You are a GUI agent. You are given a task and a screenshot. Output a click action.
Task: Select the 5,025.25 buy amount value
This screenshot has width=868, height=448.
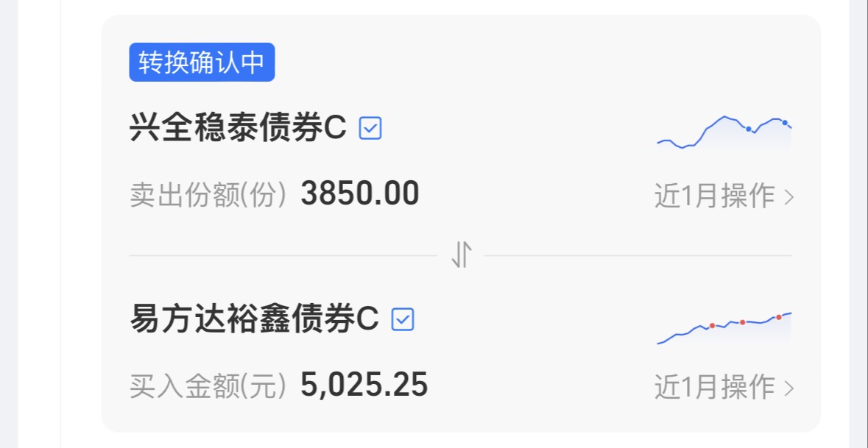coord(364,385)
